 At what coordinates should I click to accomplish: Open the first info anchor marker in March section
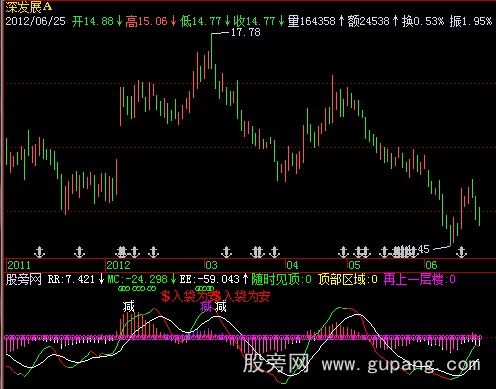coord(226,252)
